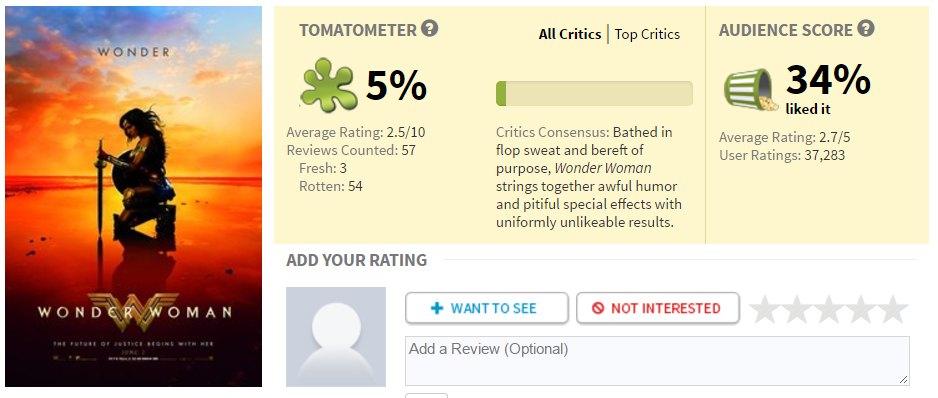Click the green rotten splat icon
The image size is (938, 398).
[x=328, y=85]
